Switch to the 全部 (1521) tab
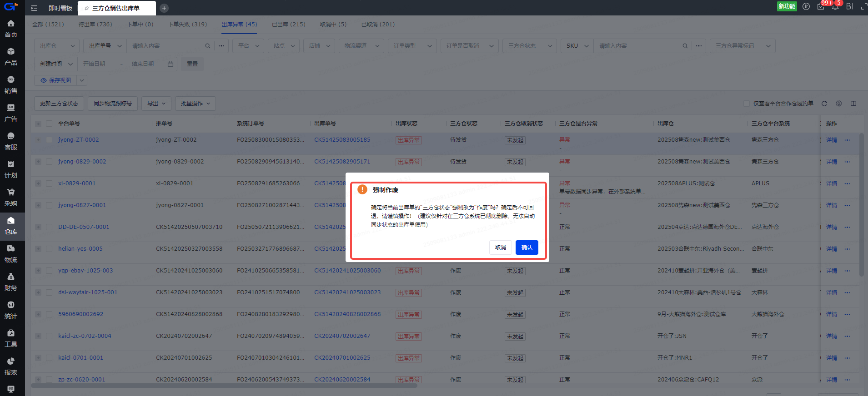 point(48,25)
